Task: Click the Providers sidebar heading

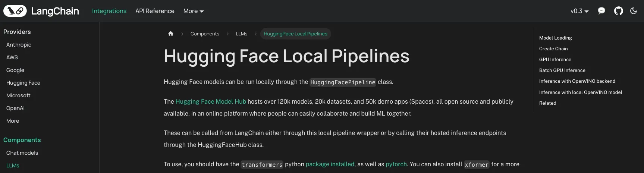Action: pos(17,32)
